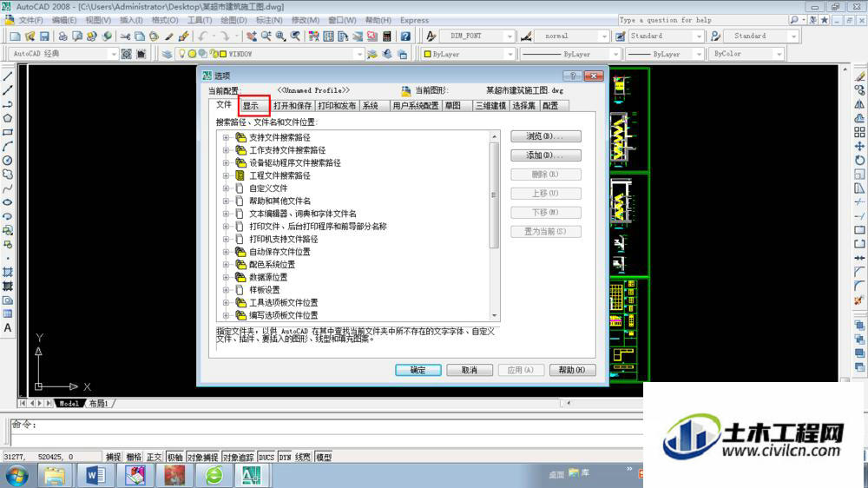Open the toolbar Help question icon
Viewport: 868px width, 488px height.
(405, 36)
